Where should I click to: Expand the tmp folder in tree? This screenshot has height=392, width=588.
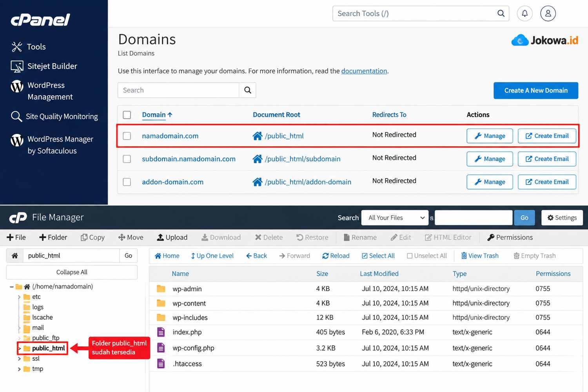(19, 369)
